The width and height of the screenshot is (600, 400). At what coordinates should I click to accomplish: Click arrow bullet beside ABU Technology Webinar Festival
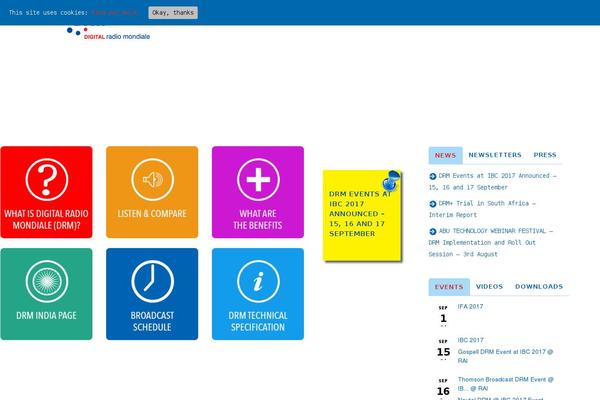433,231
